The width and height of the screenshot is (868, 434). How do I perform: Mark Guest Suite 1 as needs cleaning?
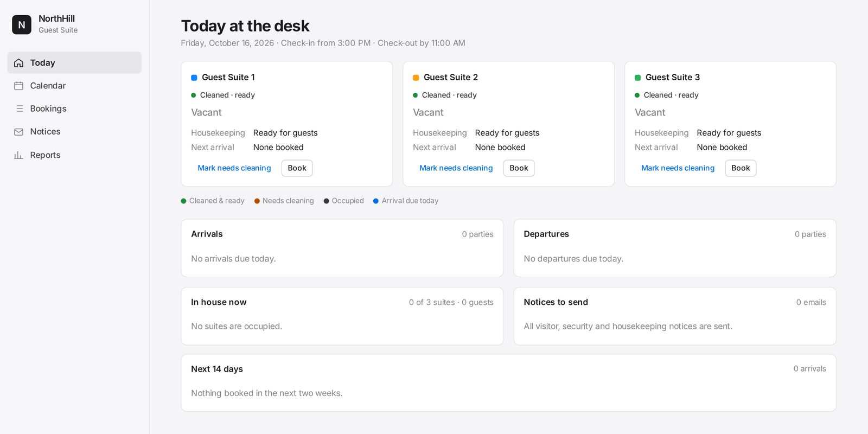(x=234, y=168)
